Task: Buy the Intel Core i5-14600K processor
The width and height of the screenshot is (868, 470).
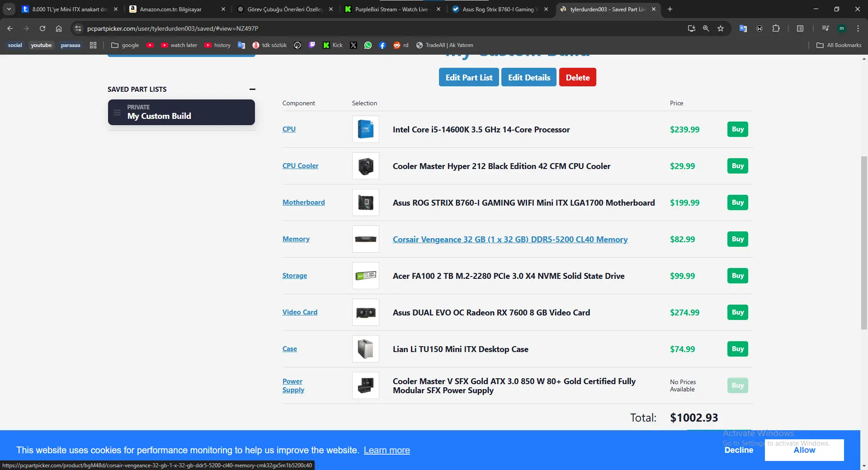Action: (738, 129)
